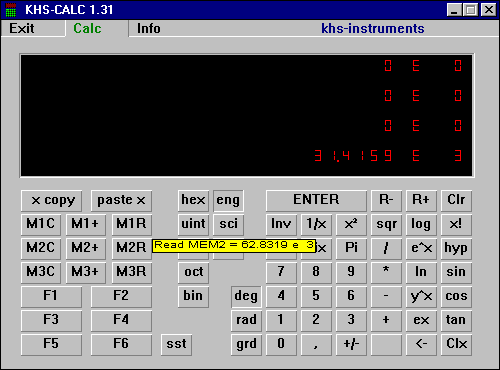The image size is (500, 370).
Task: Run the F6 function key
Action: 121,344
